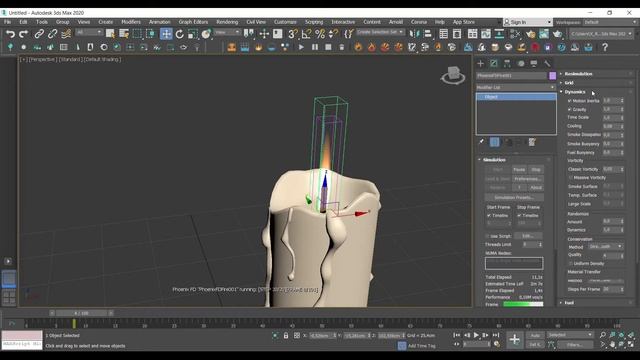Screen dimensions: 640x360
Task: Click the purple object color swatch
Action: (x=552, y=76)
